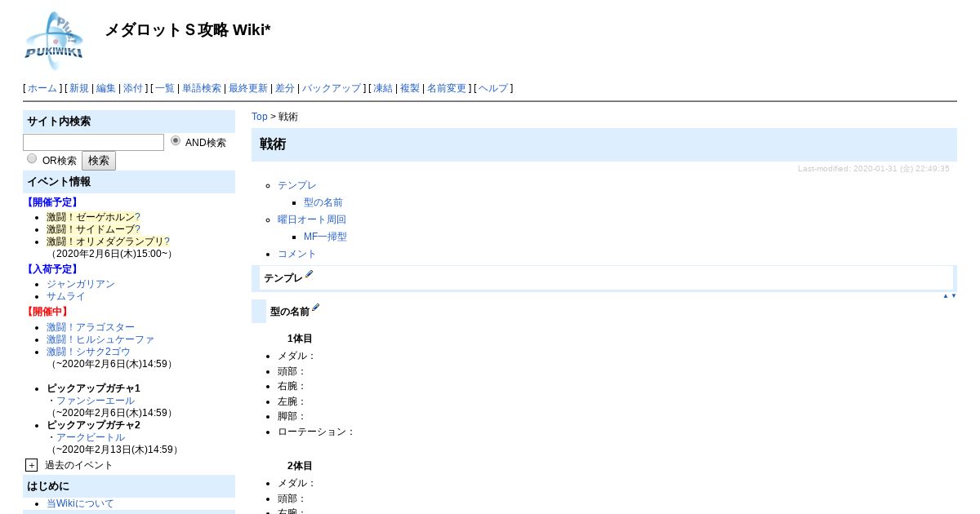This screenshot has width=980, height=514.
Task: Go to Top breadcrumb link
Action: [260, 117]
